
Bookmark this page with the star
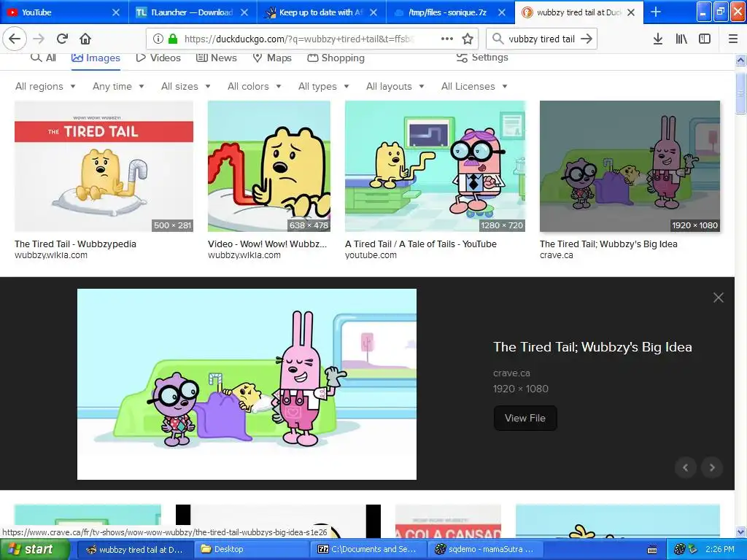pos(468,39)
